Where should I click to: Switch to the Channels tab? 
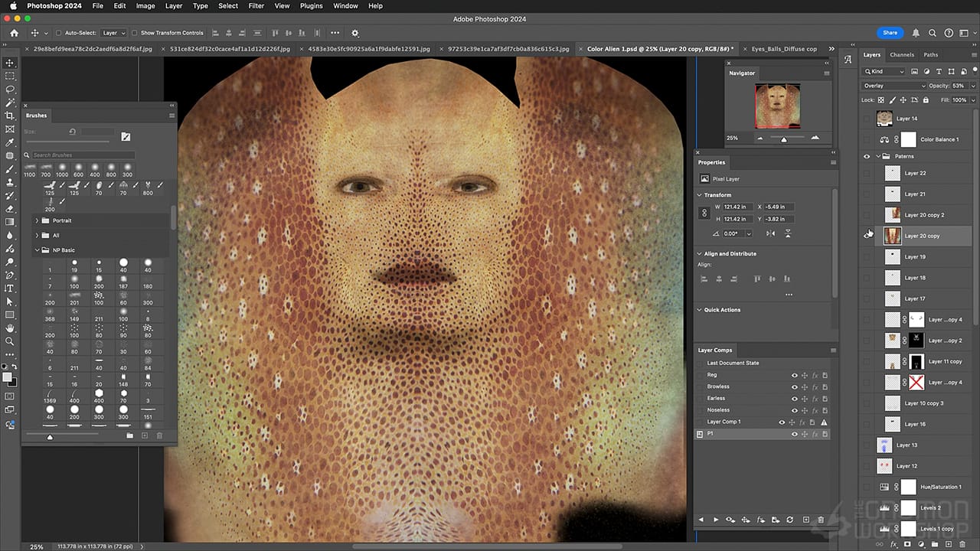click(x=902, y=54)
